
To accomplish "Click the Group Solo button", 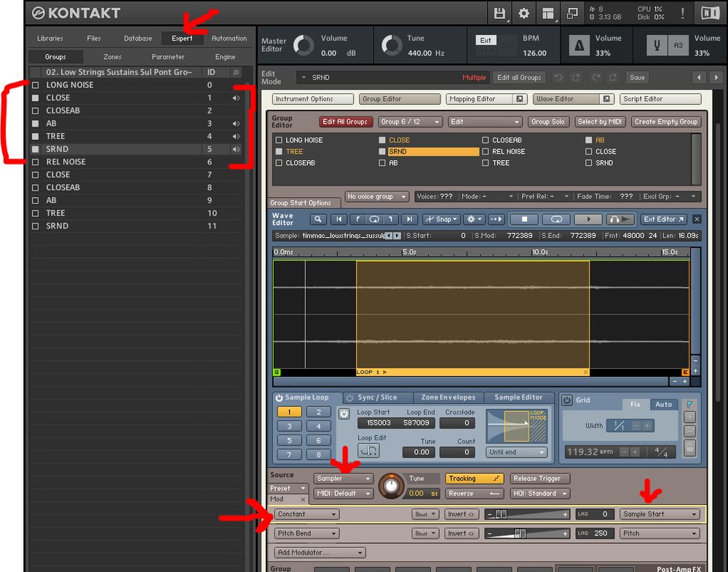I will [x=548, y=122].
